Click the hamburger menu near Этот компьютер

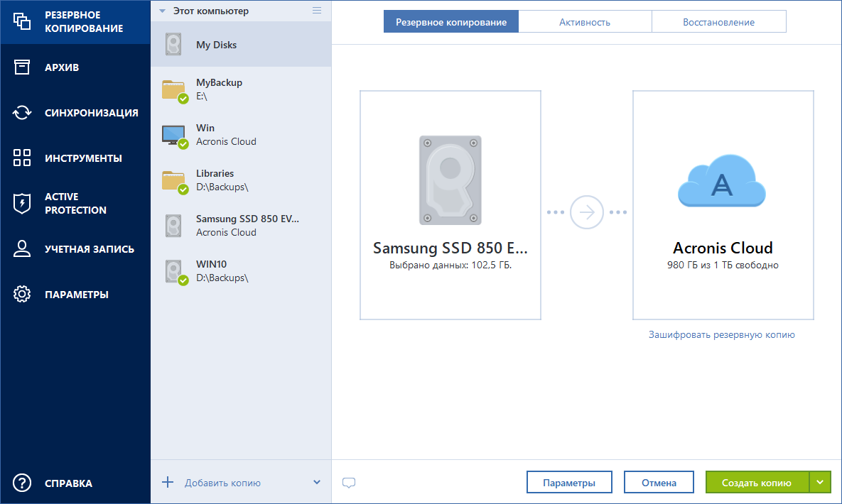click(317, 11)
